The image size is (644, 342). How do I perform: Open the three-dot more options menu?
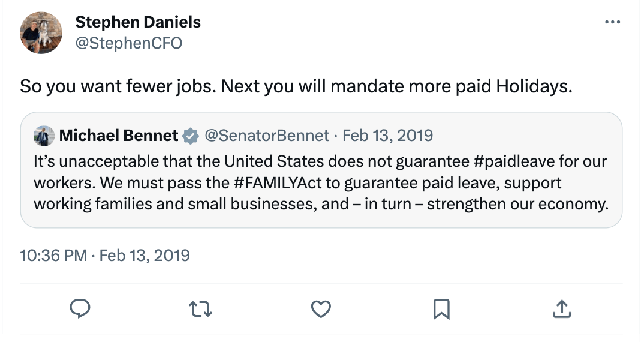tap(612, 22)
